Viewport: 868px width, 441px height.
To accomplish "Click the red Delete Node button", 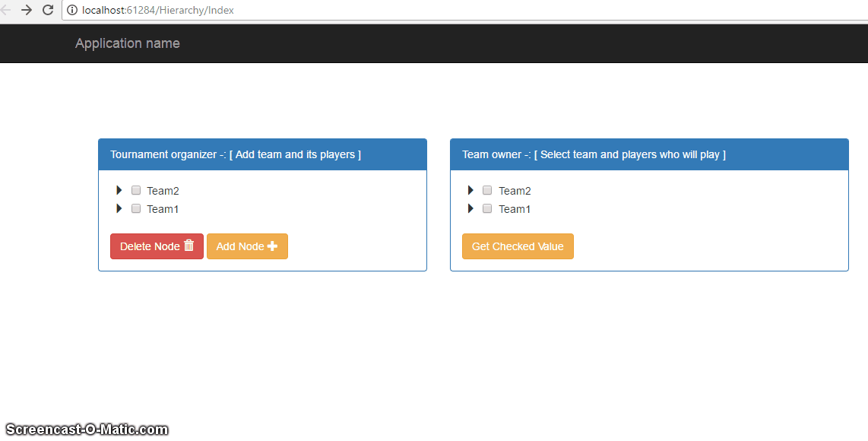I will coord(157,246).
